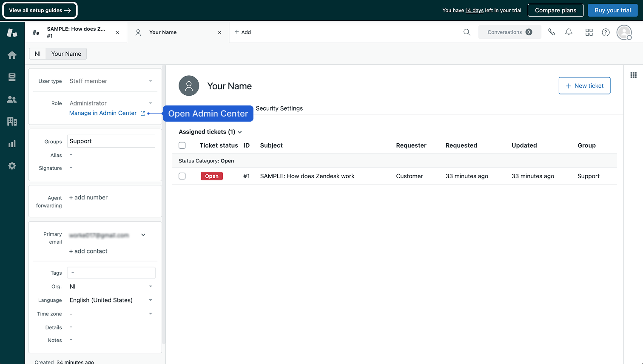The image size is (643, 364).
Task: Sort by the Updated column header
Action: [x=524, y=145]
